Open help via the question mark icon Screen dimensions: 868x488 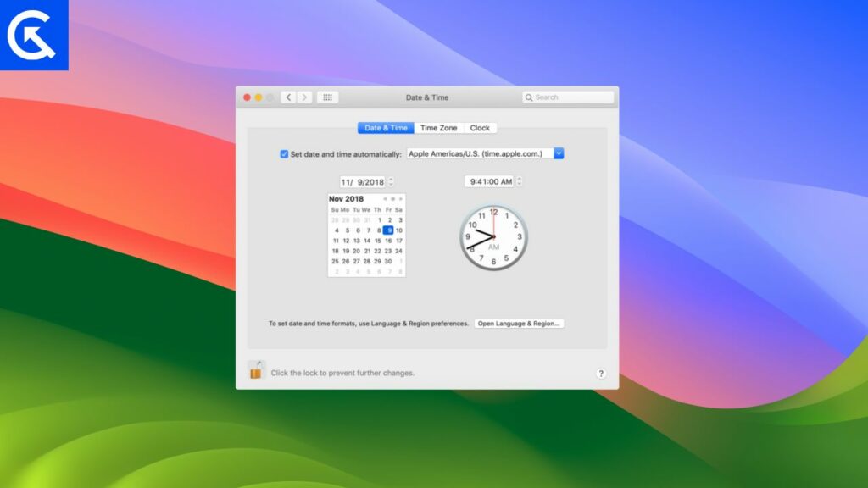click(602, 374)
